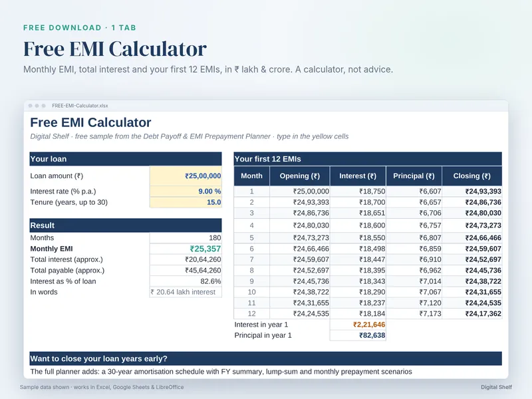This screenshot has height=399, width=532.
Task: Click month 3 principal ₹6,706
Action: coord(414,213)
